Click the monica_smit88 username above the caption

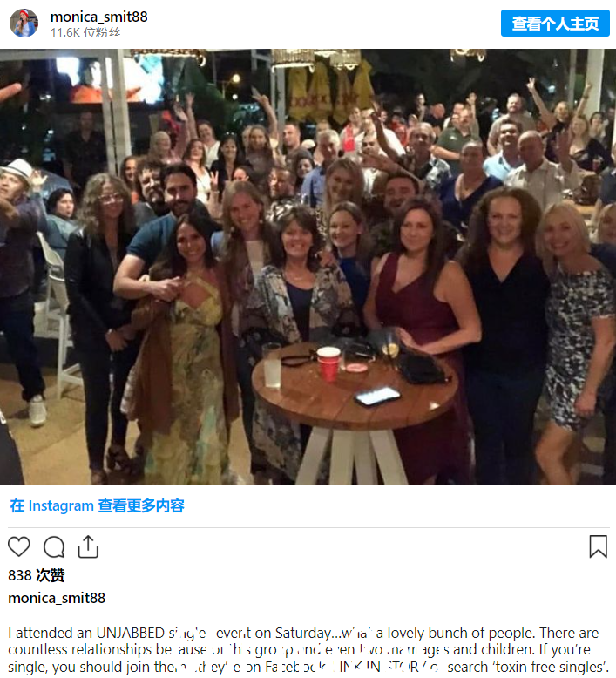coord(57,598)
